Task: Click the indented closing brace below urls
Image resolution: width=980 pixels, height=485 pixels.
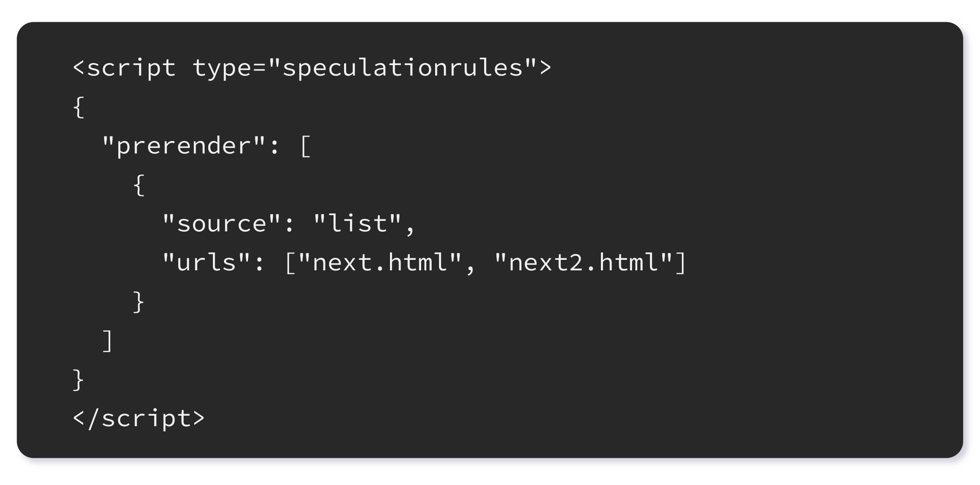Action: pos(139,302)
